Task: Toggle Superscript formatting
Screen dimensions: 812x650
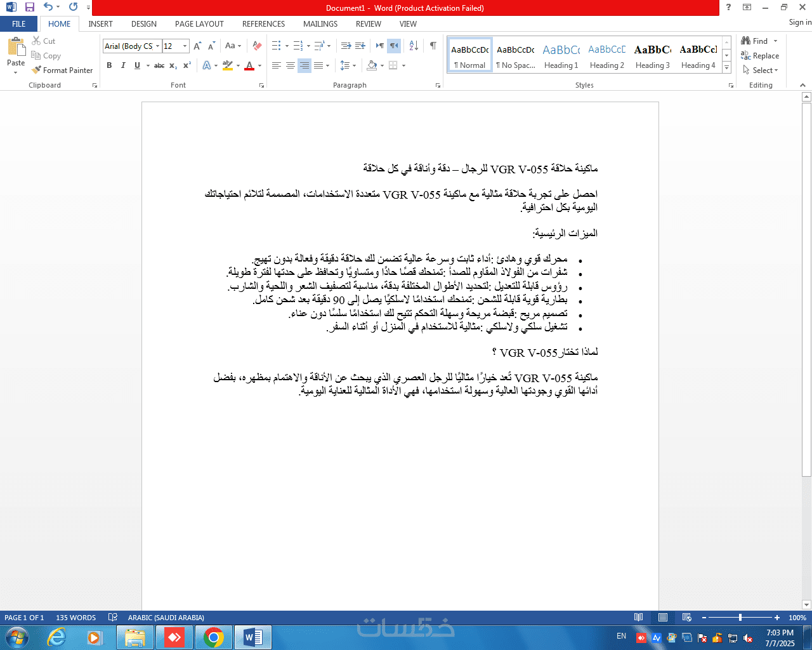Action: tap(187, 65)
